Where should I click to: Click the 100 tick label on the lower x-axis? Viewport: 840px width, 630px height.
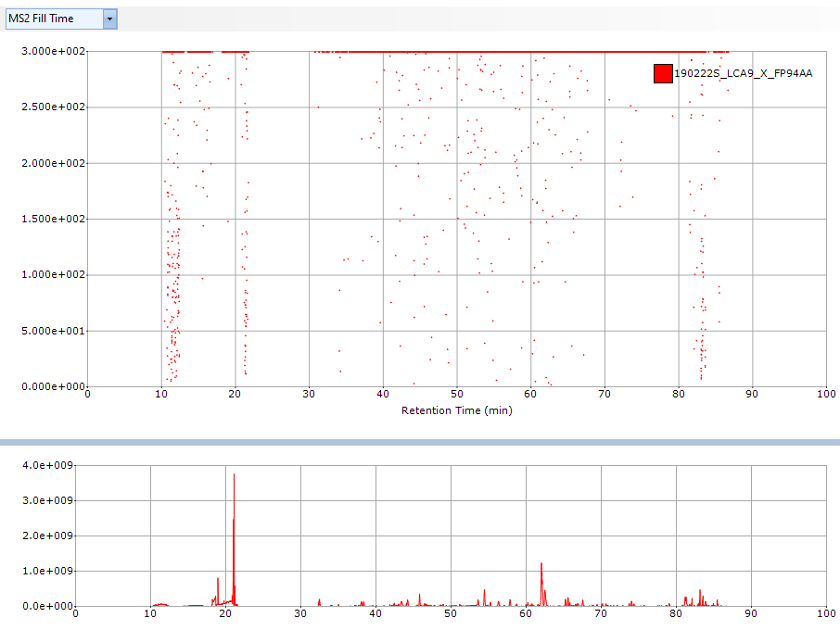pyautogui.click(x=826, y=613)
